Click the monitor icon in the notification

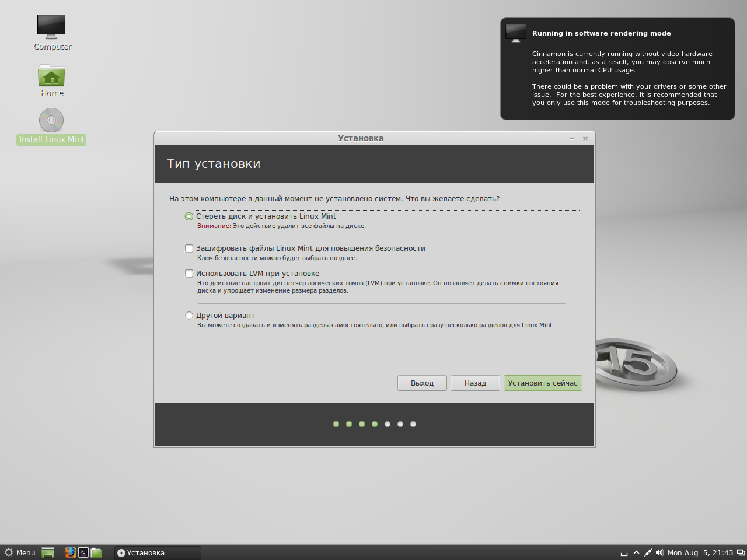pyautogui.click(x=516, y=33)
